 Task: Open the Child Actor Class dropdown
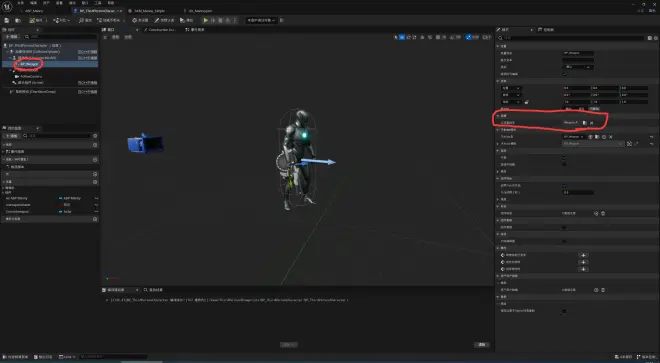(574, 137)
